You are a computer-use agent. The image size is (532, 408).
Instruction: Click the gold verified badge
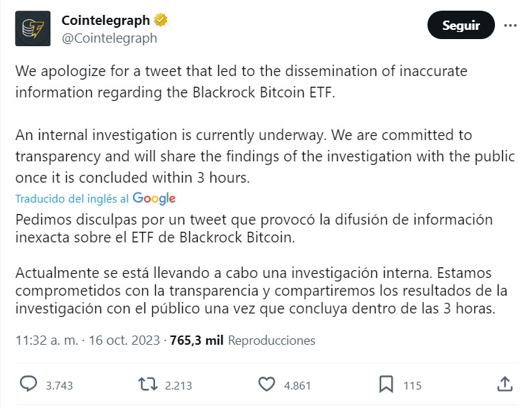tap(161, 21)
